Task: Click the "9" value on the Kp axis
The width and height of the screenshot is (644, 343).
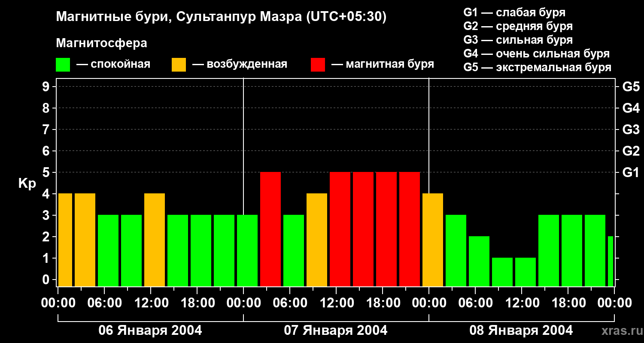Action: pyautogui.click(x=47, y=87)
